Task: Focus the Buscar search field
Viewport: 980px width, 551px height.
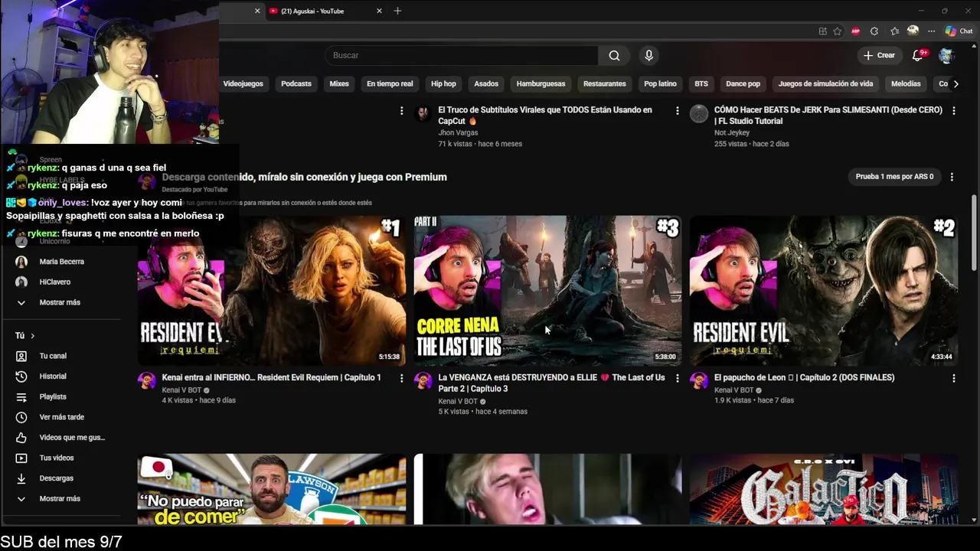Action: [462, 55]
